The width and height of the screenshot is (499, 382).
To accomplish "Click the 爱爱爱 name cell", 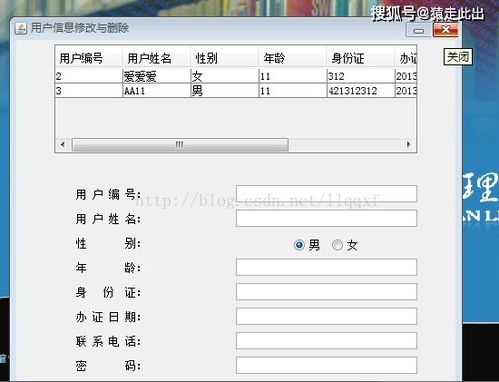I will (x=157, y=76).
